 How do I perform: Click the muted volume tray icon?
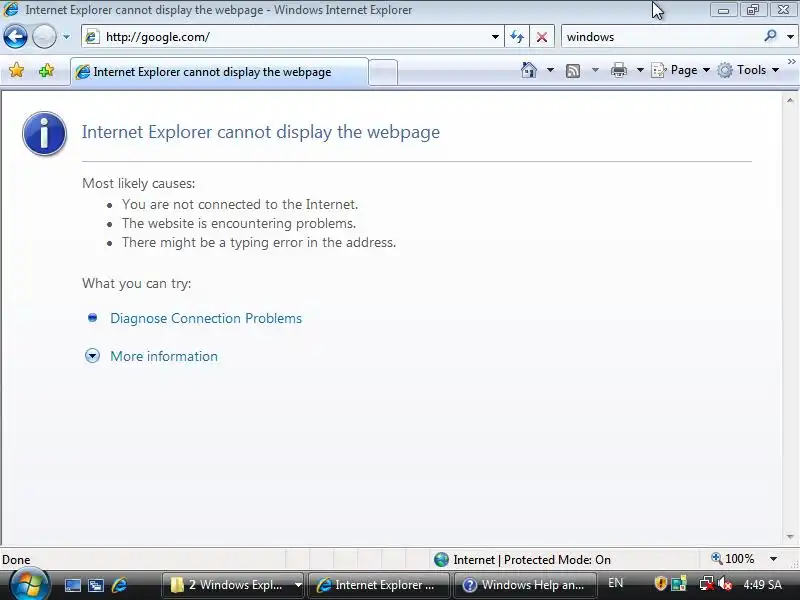point(724,584)
